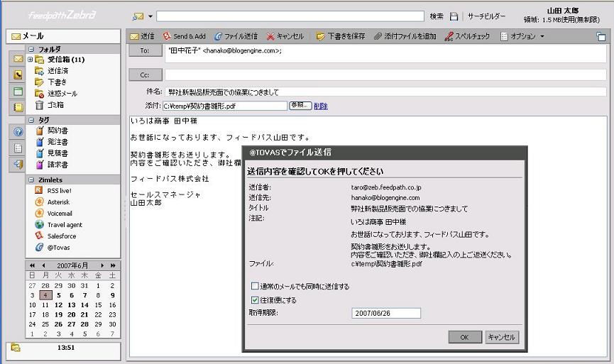This screenshot has width=614, height=364.
Task: Click the 検索 search button
Action: pos(437,16)
